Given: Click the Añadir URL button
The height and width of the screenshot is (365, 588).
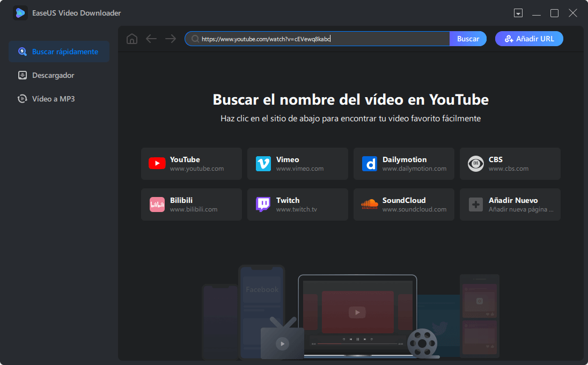Looking at the screenshot, I should coord(528,39).
